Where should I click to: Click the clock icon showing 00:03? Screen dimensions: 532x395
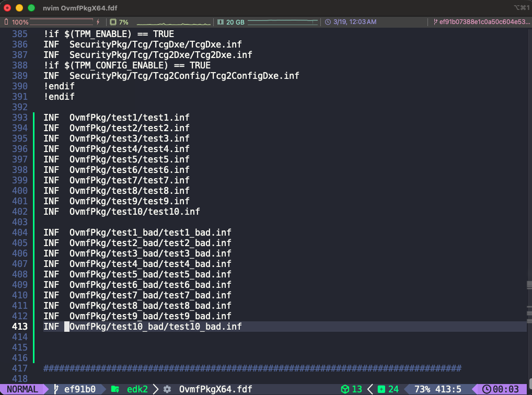pyautogui.click(x=487, y=389)
